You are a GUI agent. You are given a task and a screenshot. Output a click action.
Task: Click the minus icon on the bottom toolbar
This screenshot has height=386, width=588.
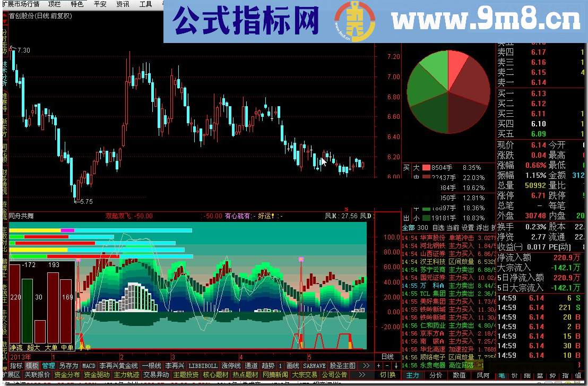tap(387, 365)
